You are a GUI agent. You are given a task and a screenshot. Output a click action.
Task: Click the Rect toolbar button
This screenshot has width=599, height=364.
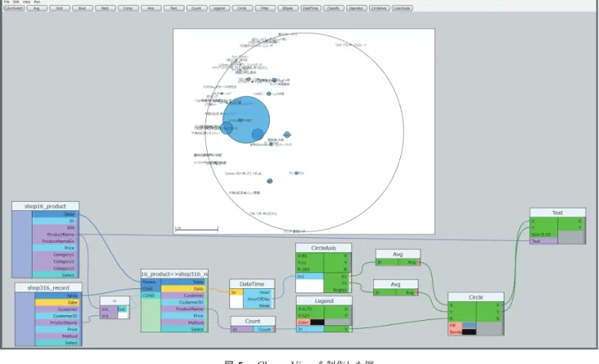coord(105,8)
